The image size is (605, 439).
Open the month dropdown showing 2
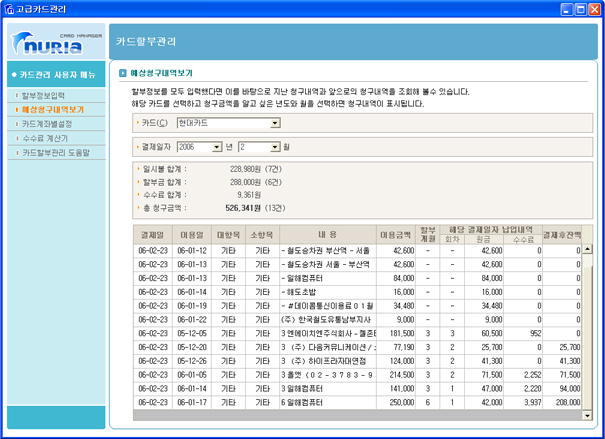(273, 147)
